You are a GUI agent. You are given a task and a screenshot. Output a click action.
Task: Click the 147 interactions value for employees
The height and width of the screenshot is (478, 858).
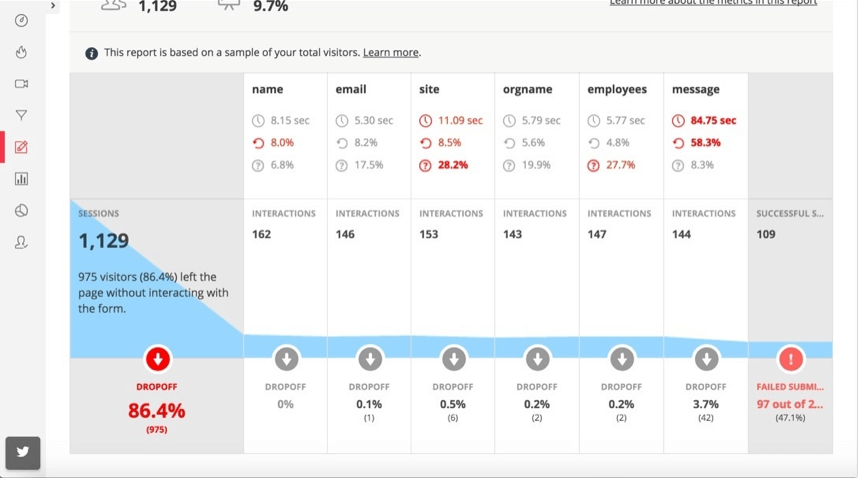tap(596, 234)
